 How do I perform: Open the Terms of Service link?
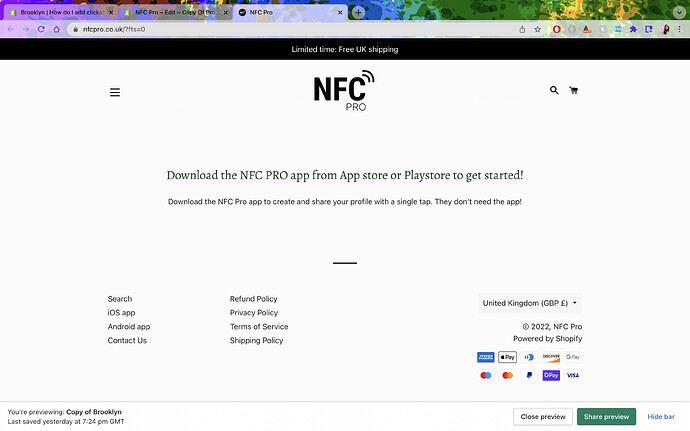(259, 327)
